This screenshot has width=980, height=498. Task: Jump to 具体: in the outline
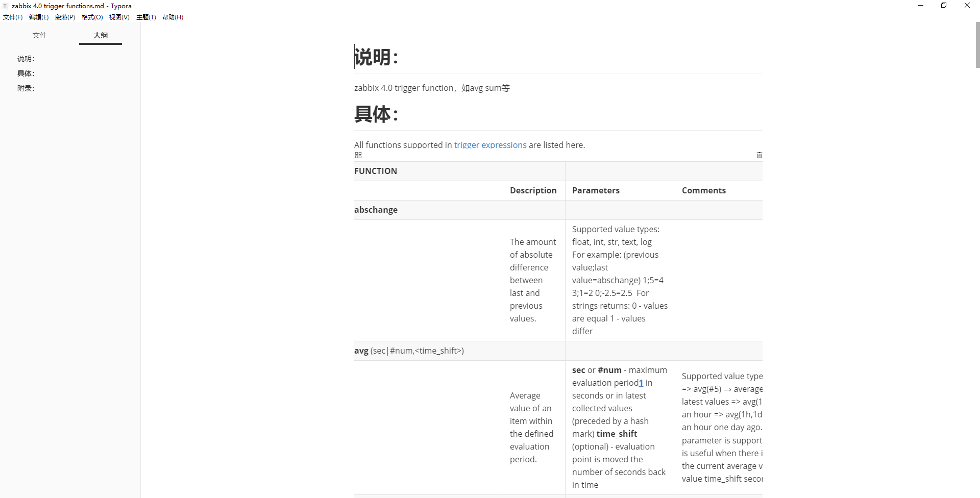[x=26, y=73]
